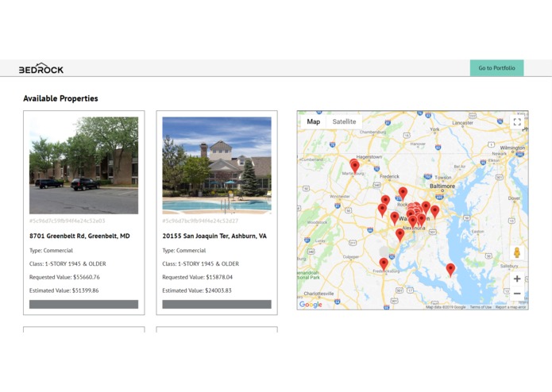The height and width of the screenshot is (392, 552).
Task: Click Requested Value: $55660.76
Action: click(64, 277)
